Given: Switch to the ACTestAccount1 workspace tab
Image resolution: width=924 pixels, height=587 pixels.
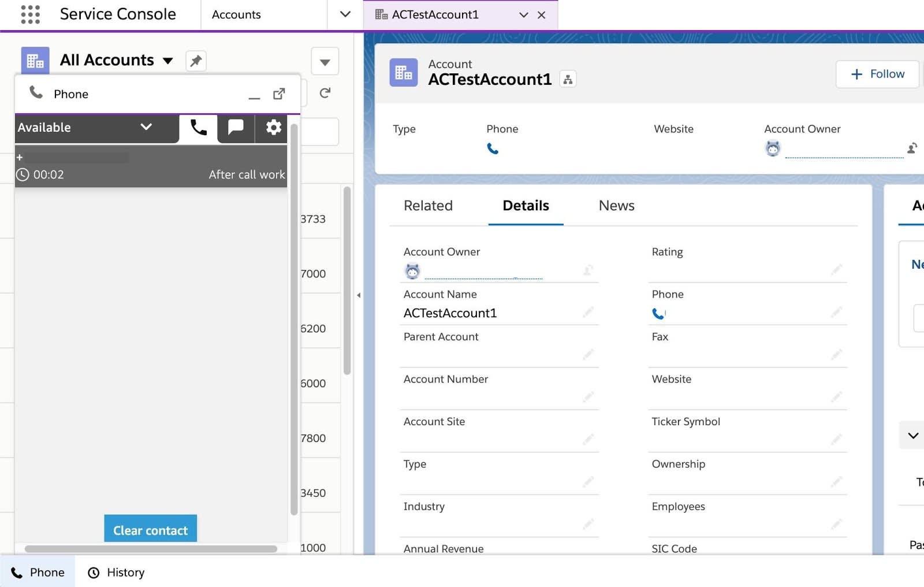Looking at the screenshot, I should pos(435,14).
